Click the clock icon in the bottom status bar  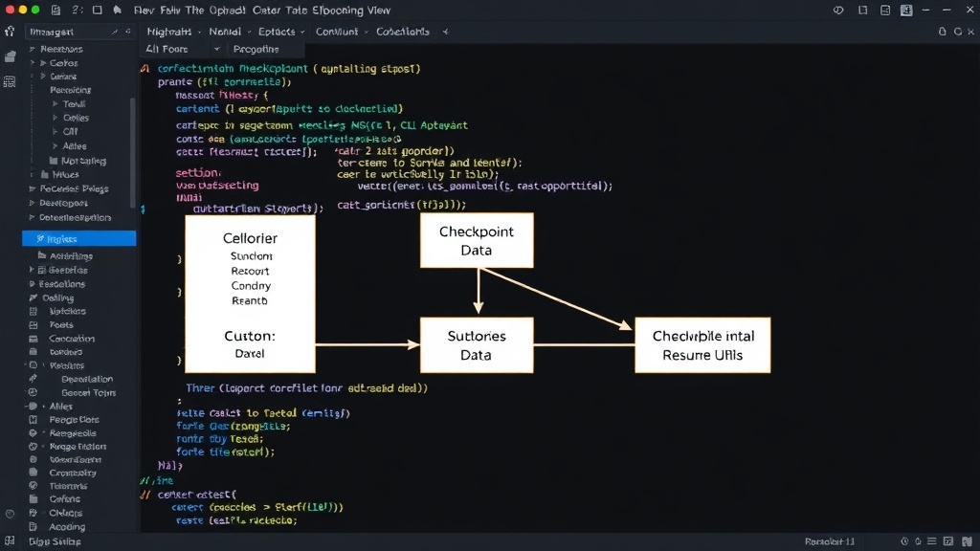(904, 541)
